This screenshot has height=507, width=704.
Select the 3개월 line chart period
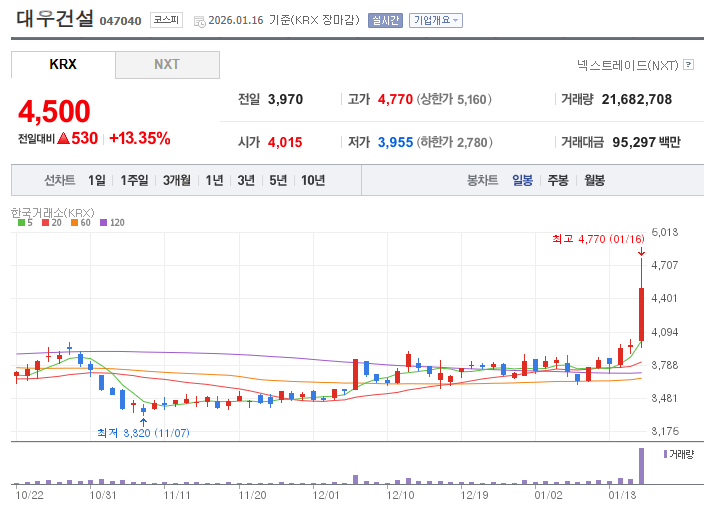pyautogui.click(x=176, y=180)
